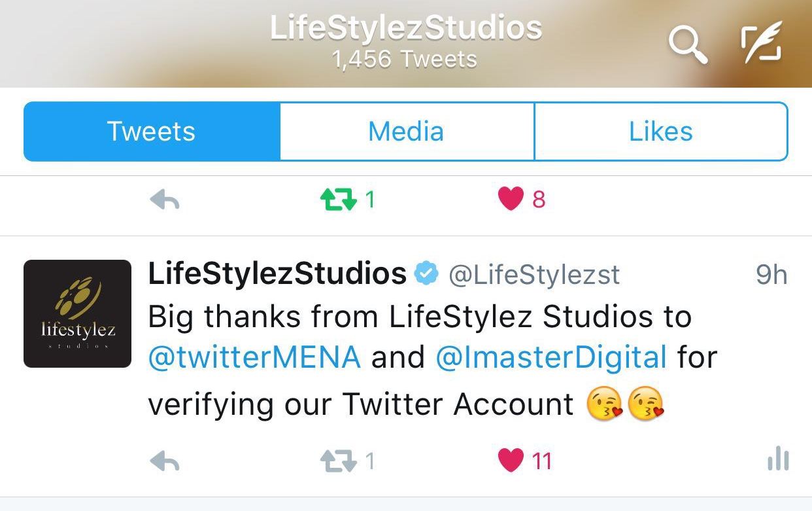Screen dimensions: 812x511
Task: Open the LifeStylezStudios author name on tweet
Action: click(x=277, y=273)
